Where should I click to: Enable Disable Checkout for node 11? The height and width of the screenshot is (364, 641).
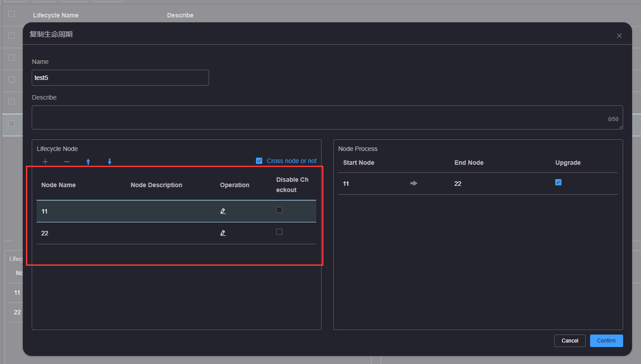[279, 210]
